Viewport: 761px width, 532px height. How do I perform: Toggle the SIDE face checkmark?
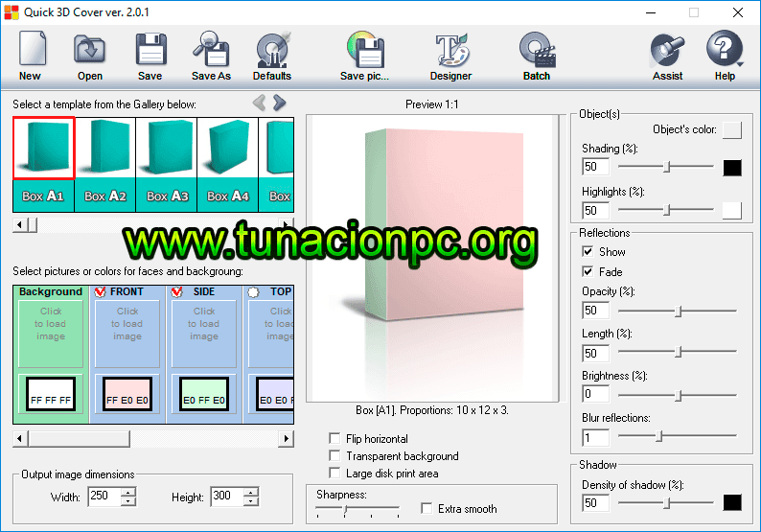[x=176, y=291]
